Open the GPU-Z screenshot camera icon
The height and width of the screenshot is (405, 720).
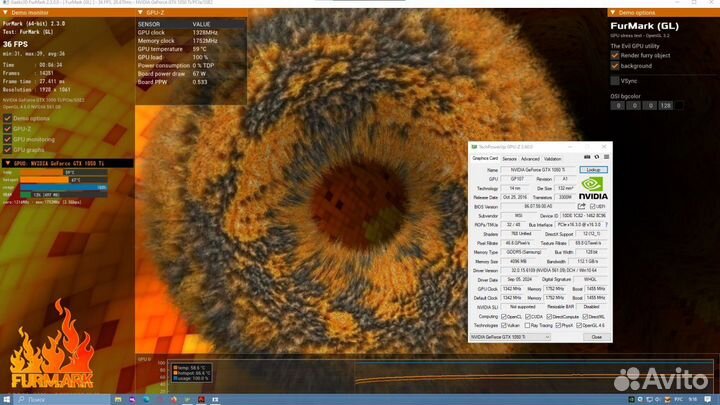coord(587,157)
